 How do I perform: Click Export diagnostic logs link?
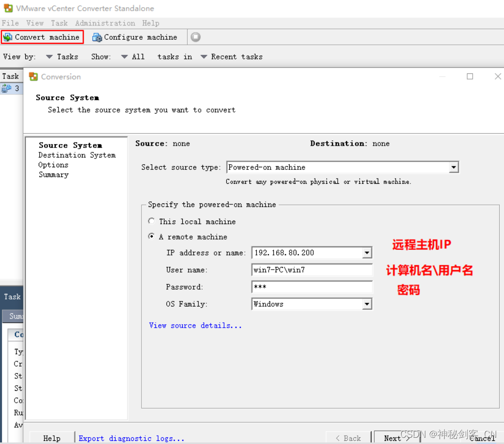point(132,438)
